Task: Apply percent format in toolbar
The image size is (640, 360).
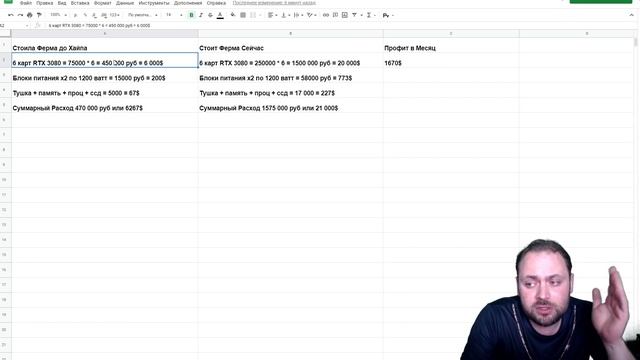Action: point(85,15)
